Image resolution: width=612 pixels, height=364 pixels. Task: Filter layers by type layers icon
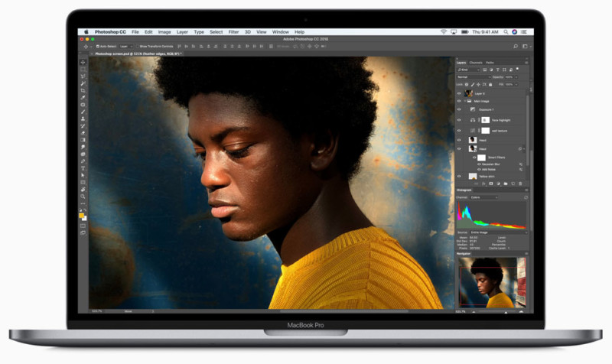coord(498,70)
